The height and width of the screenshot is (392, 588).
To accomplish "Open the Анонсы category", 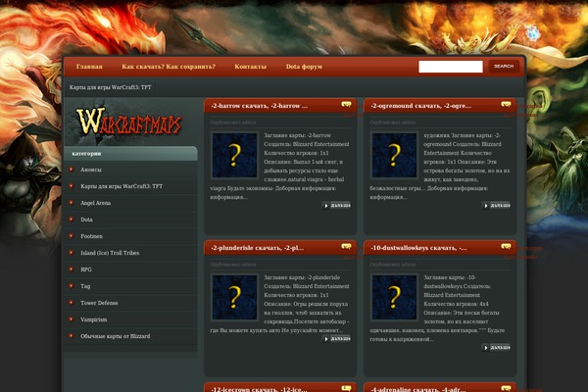I will tap(91, 170).
